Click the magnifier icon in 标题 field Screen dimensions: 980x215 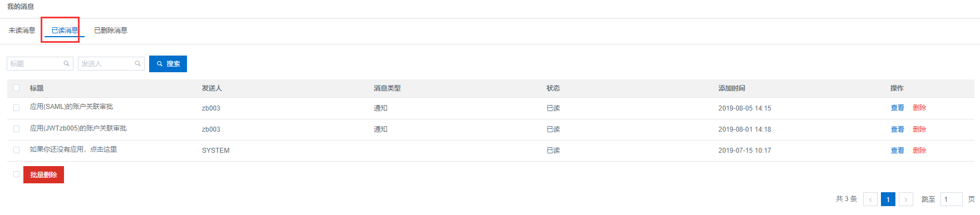(66, 64)
